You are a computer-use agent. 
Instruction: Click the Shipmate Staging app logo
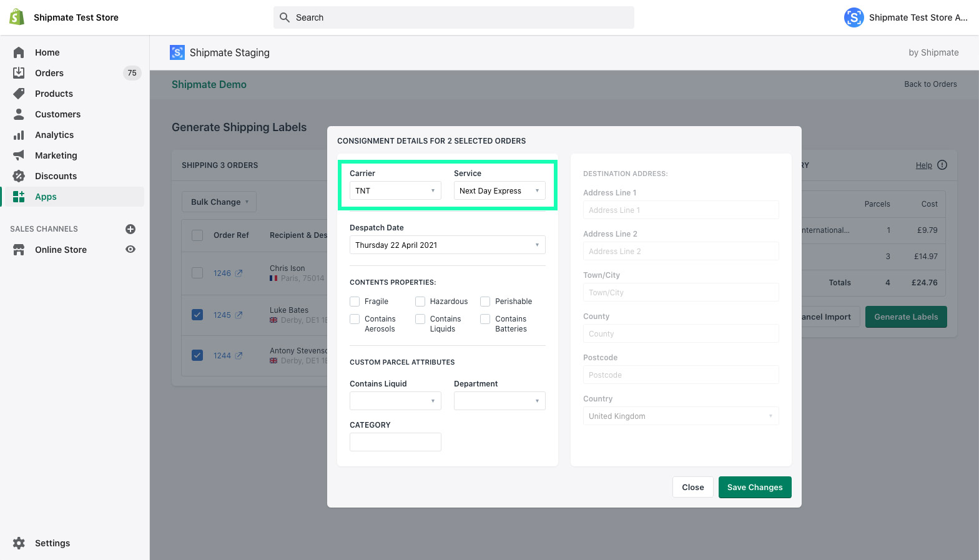(x=177, y=52)
